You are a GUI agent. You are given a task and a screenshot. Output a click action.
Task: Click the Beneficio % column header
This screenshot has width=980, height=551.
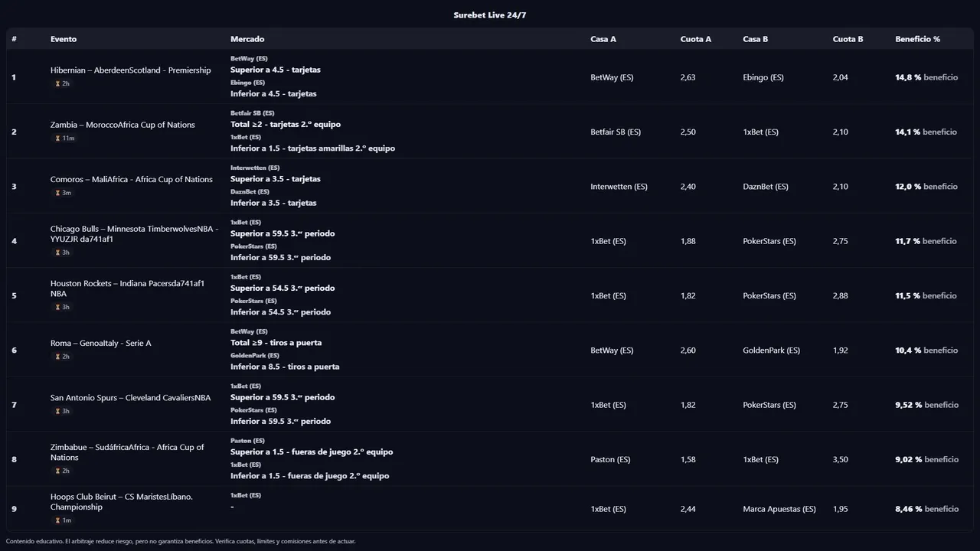[917, 39]
